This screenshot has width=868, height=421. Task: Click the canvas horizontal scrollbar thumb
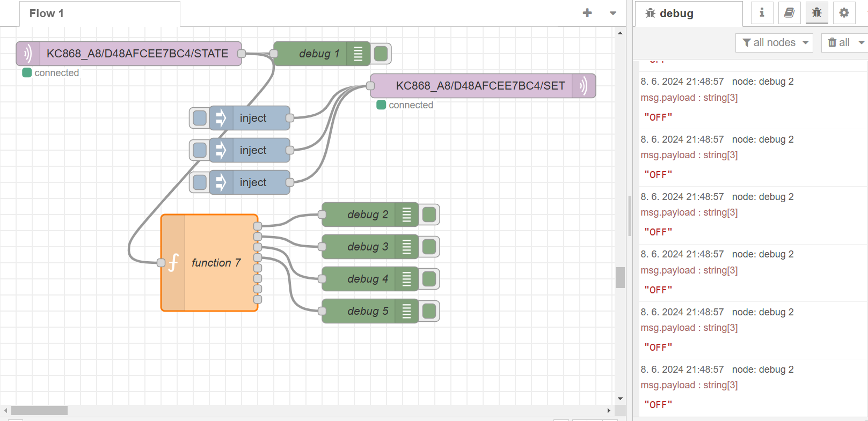(x=39, y=410)
